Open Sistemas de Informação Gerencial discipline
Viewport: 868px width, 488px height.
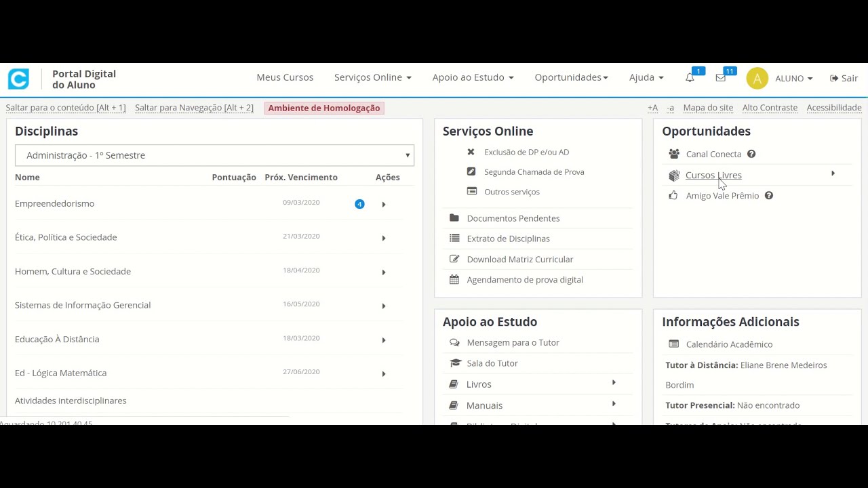click(x=83, y=305)
